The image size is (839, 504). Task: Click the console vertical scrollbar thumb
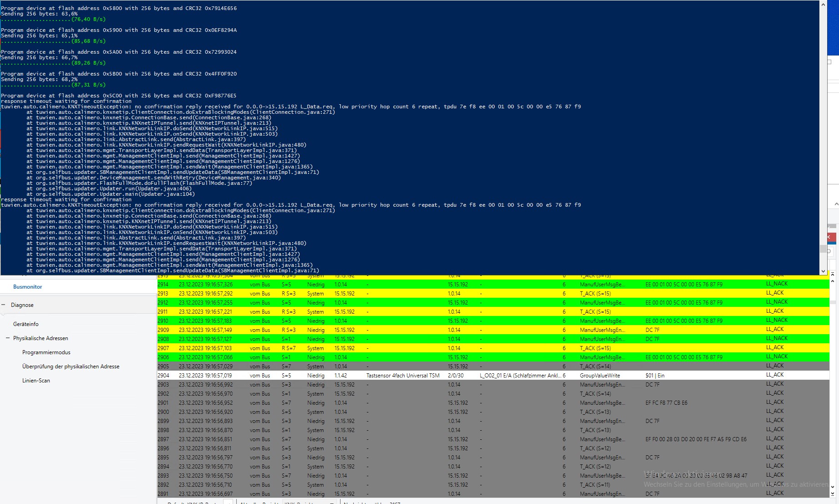point(823,249)
